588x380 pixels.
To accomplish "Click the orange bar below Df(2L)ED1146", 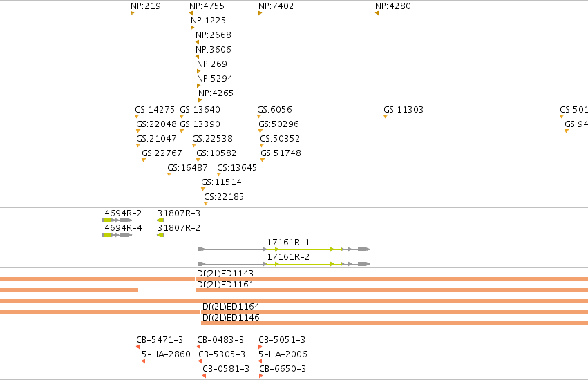I will 395,323.
